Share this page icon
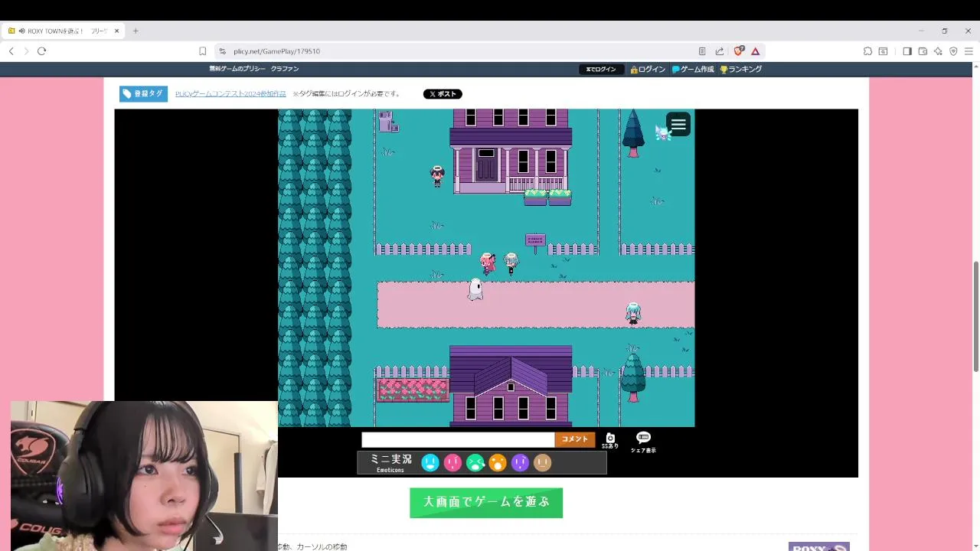This screenshot has height=551, width=980. [720, 51]
